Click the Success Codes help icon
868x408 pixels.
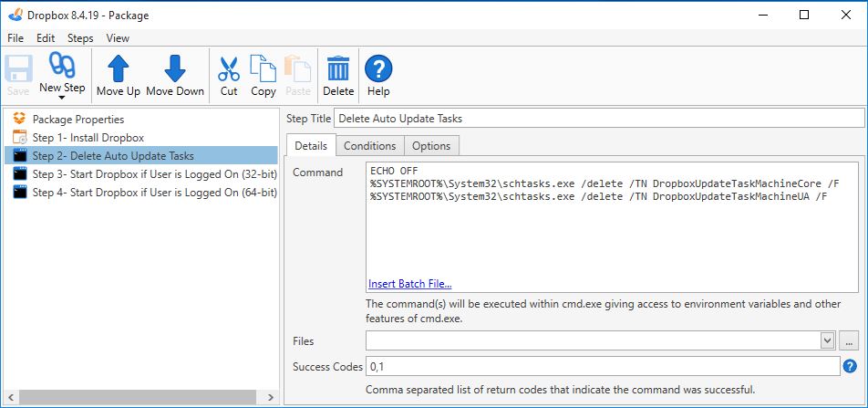coord(850,366)
